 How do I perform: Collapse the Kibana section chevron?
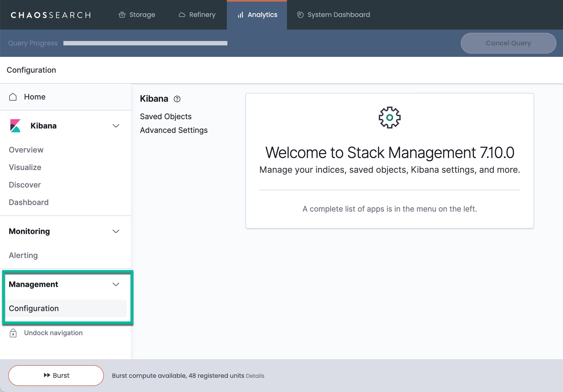click(x=116, y=126)
